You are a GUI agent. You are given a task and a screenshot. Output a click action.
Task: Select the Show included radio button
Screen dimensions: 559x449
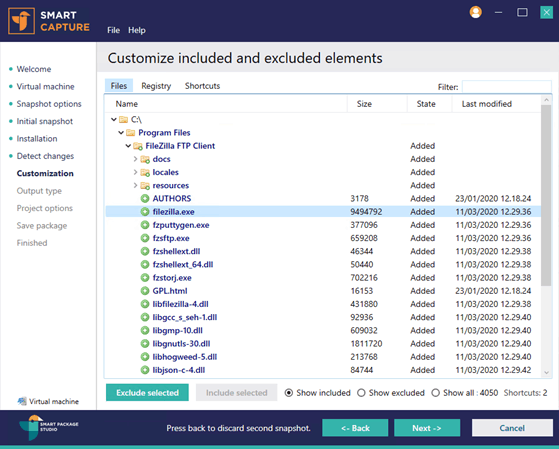[289, 393]
